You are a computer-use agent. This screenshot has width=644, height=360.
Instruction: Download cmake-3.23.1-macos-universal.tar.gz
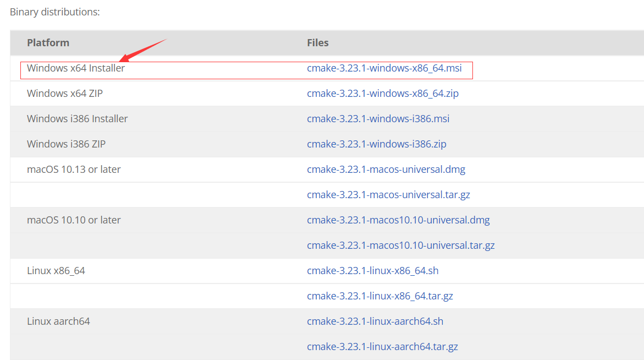tap(388, 195)
